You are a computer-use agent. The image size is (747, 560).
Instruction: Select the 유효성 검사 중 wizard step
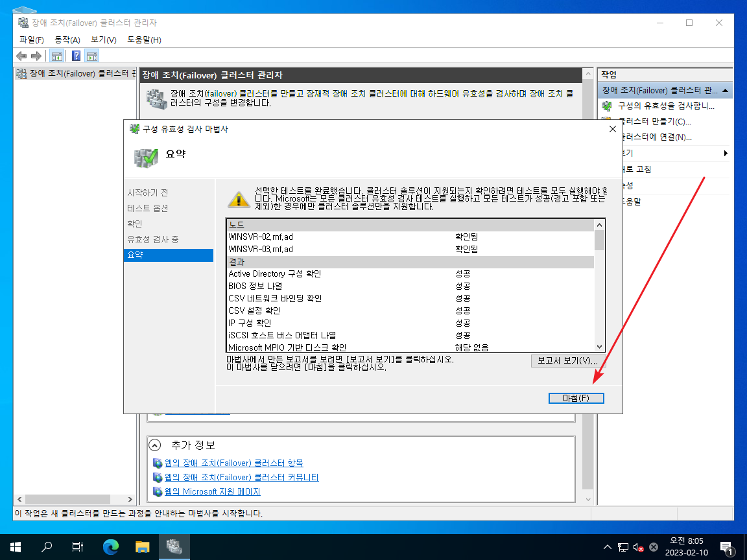pyautogui.click(x=153, y=239)
